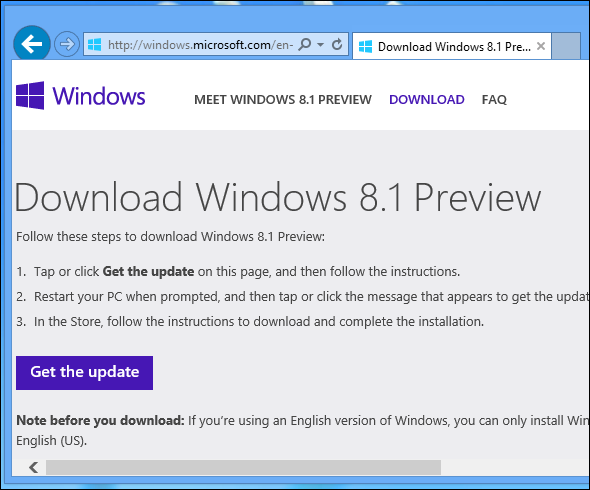Click the favicon on the browser tab

[365, 47]
